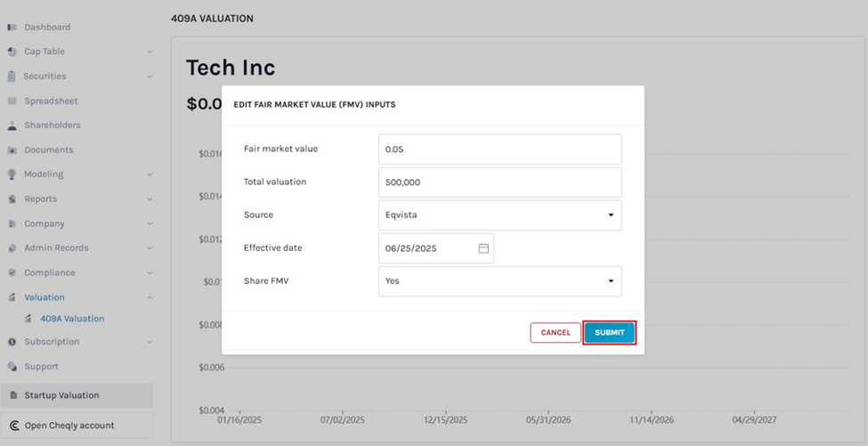Click the chart date label 11/14/2026
Image resolution: width=868 pixels, height=446 pixels.
tap(652, 420)
